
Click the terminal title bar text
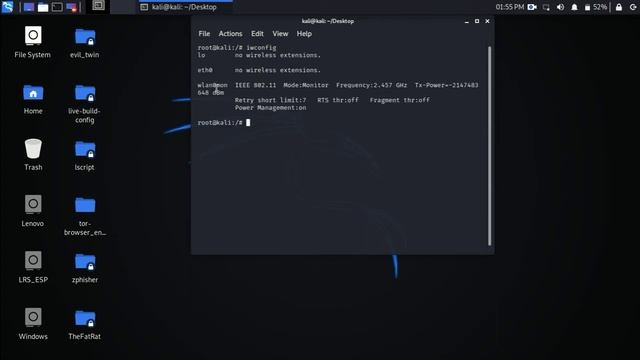click(328, 21)
